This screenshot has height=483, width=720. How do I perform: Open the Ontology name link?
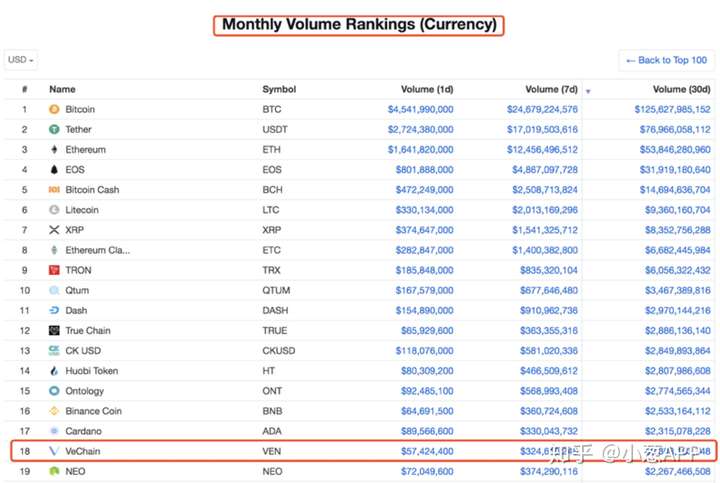point(84,391)
